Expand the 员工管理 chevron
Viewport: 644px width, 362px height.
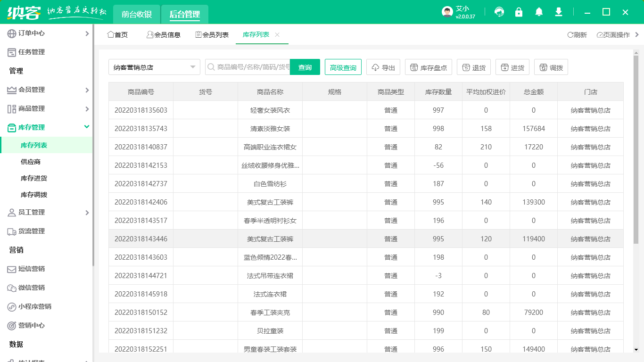pyautogui.click(x=87, y=213)
